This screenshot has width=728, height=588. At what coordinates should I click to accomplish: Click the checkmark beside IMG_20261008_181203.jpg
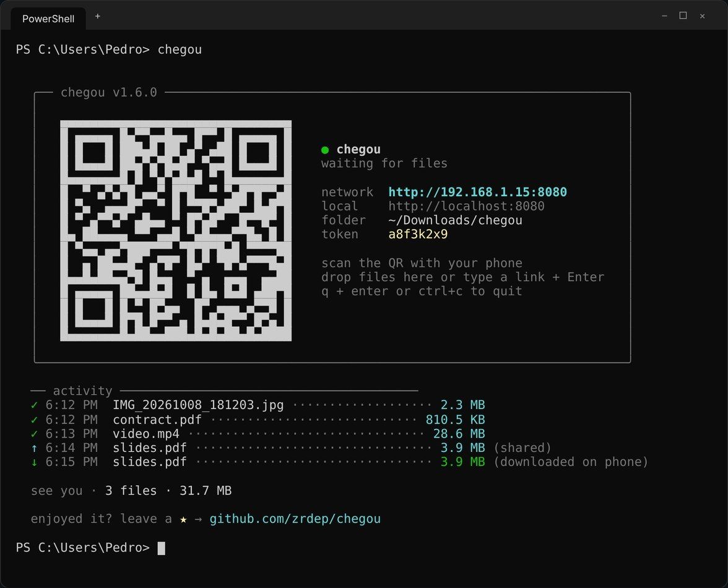point(34,405)
